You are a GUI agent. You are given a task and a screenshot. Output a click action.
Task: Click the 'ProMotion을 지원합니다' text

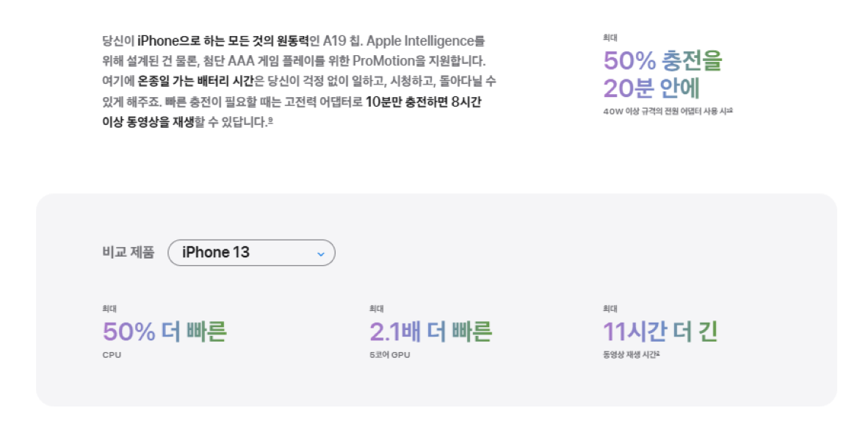tap(419, 60)
